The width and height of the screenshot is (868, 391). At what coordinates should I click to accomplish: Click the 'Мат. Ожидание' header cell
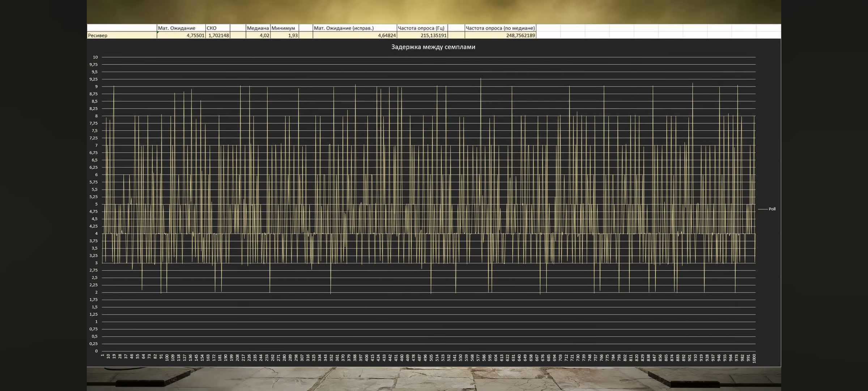click(181, 28)
